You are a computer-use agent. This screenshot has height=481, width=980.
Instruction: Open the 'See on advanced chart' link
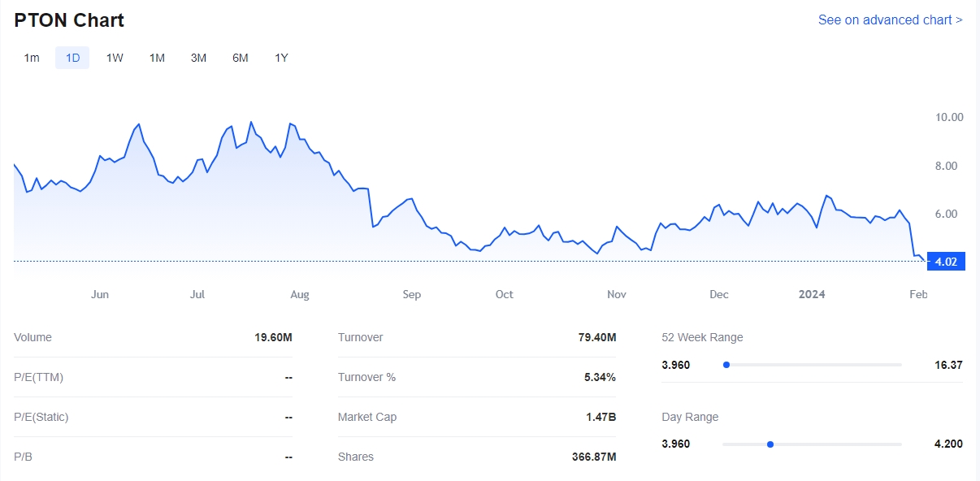click(x=890, y=19)
